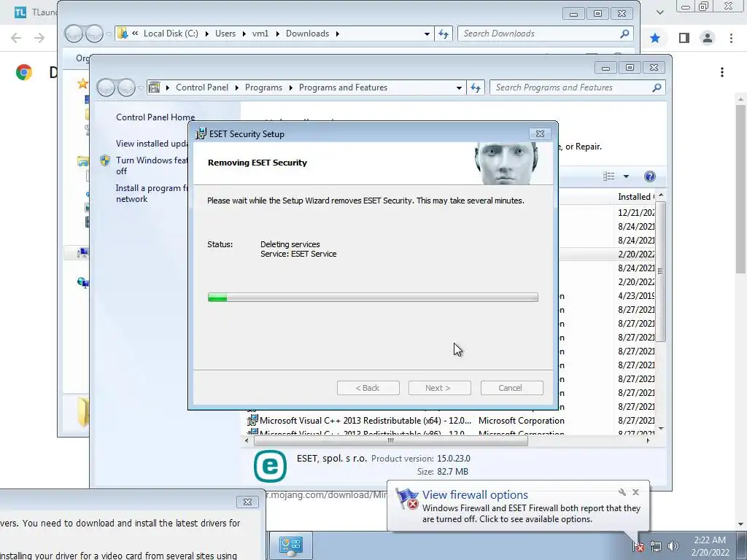Click the Control Panel taskbar button
Viewport: 747px width, 560px height.
click(291, 545)
